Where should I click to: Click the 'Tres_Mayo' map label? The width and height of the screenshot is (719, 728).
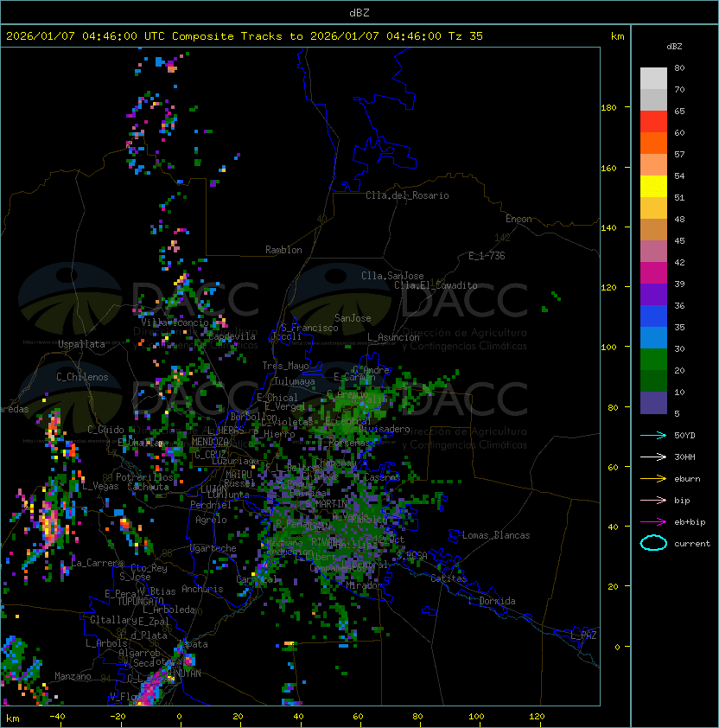(x=285, y=366)
